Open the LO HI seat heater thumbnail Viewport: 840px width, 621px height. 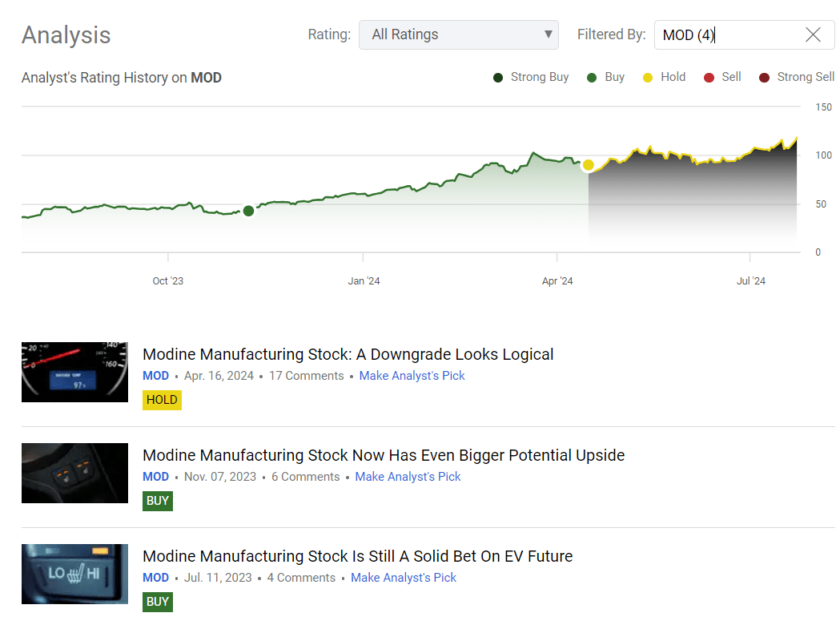click(x=74, y=574)
